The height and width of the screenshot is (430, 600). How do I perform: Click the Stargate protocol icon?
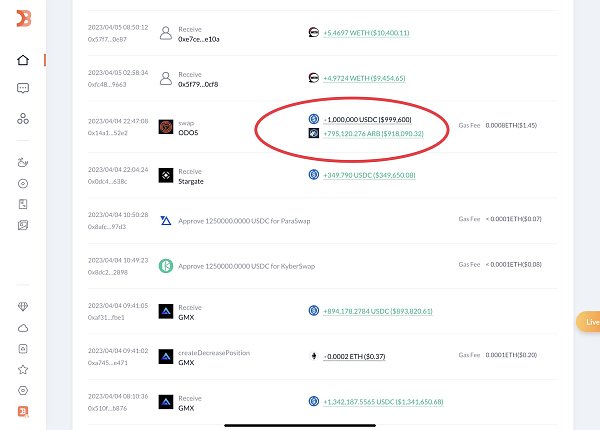pyautogui.click(x=166, y=176)
